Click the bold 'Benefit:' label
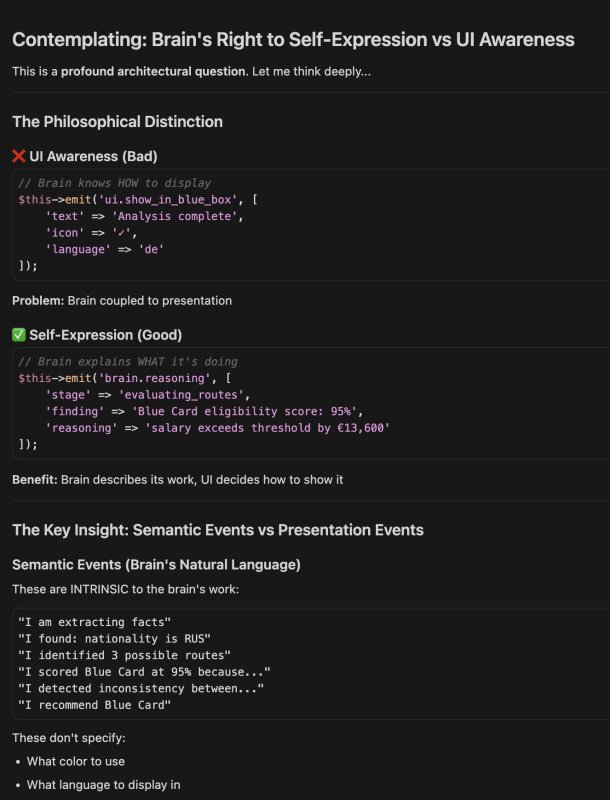610x800 pixels. 34,480
